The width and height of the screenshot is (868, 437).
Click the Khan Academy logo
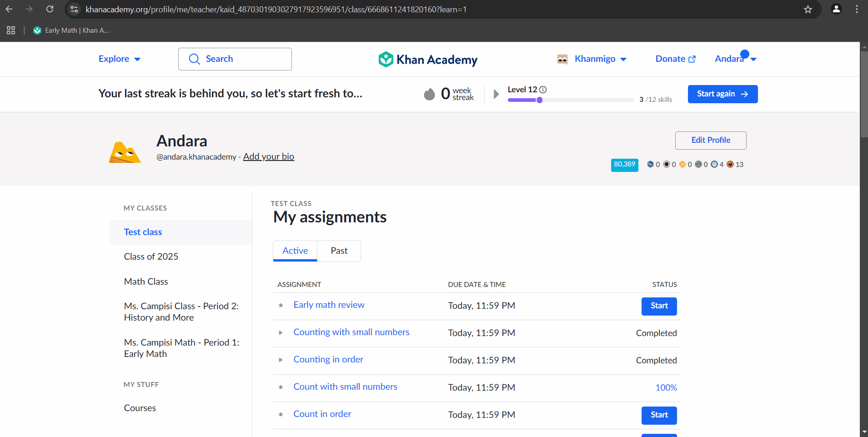428,60
